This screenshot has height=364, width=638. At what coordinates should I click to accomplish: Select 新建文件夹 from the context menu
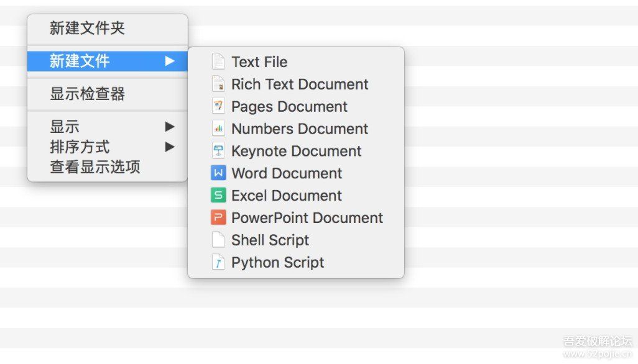click(x=87, y=28)
